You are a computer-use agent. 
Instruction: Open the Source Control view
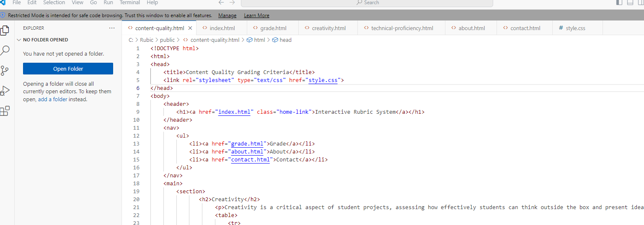coord(5,71)
